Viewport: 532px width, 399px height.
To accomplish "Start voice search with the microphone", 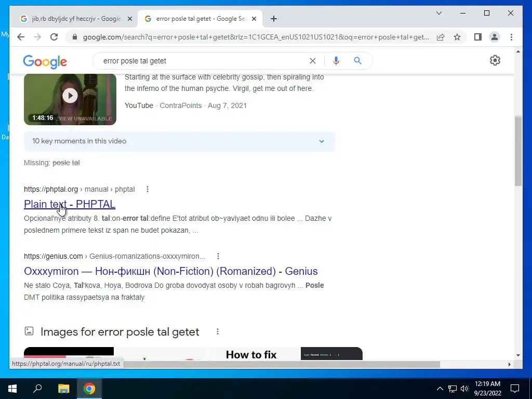I will (336, 61).
